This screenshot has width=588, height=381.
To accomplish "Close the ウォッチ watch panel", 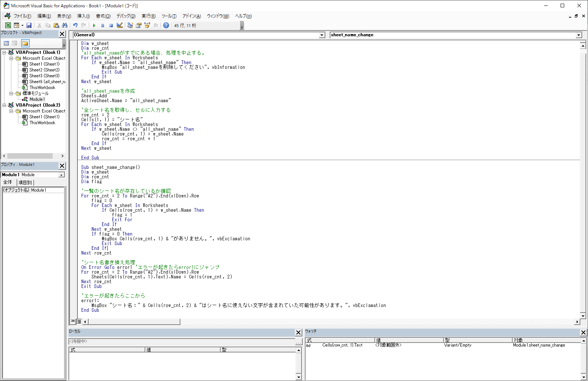I will (583, 332).
